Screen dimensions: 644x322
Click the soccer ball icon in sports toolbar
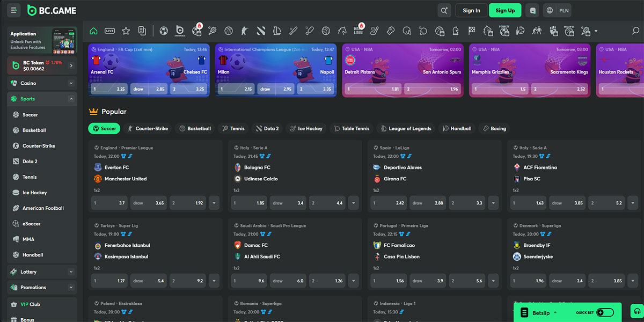[x=164, y=31]
